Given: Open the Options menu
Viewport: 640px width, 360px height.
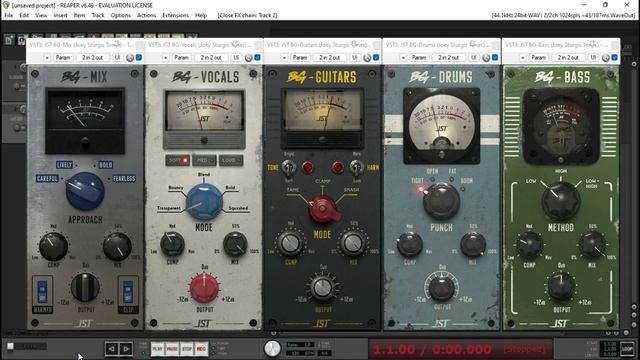Looking at the screenshot, I should [121, 15].
